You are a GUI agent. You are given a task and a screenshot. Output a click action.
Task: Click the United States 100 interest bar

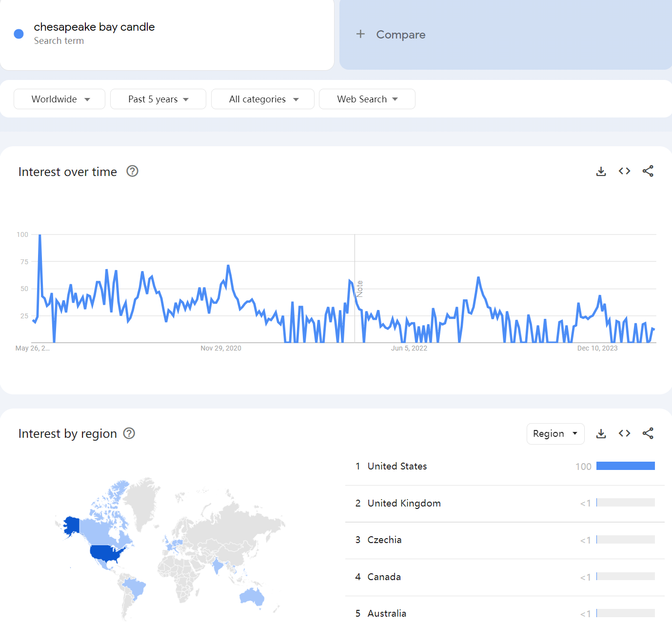[625, 466]
